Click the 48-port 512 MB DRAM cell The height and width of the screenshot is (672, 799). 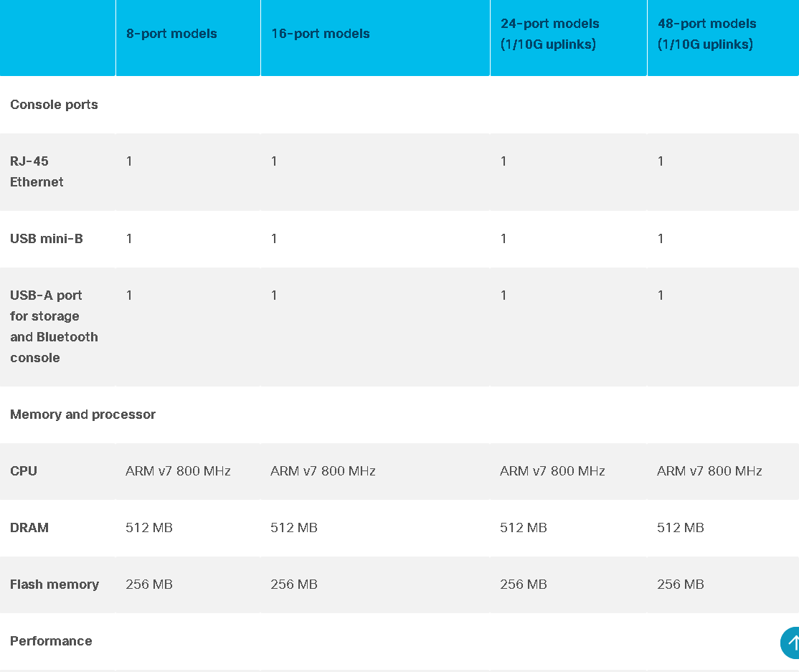680,527
